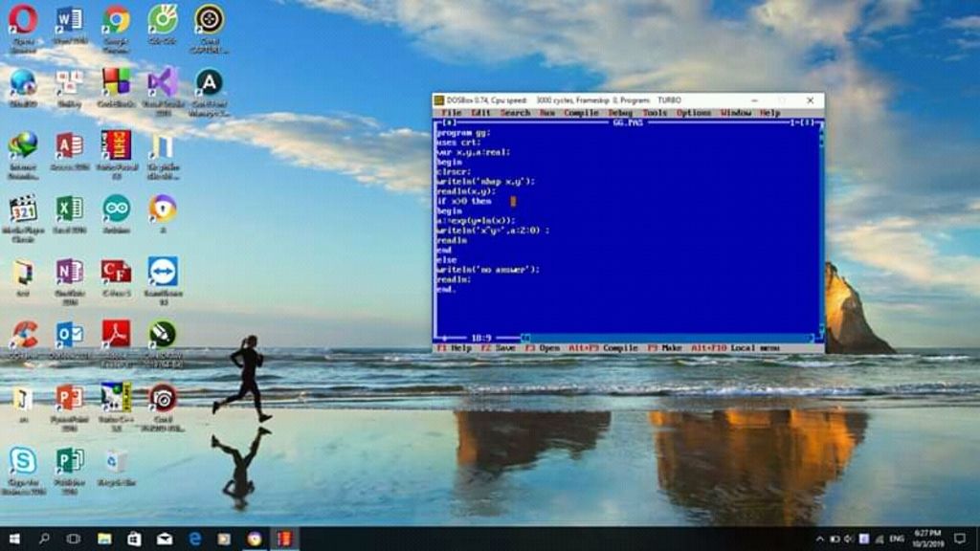
Task: Click Alt+F9 Compile in the status bar
Action: (603, 348)
